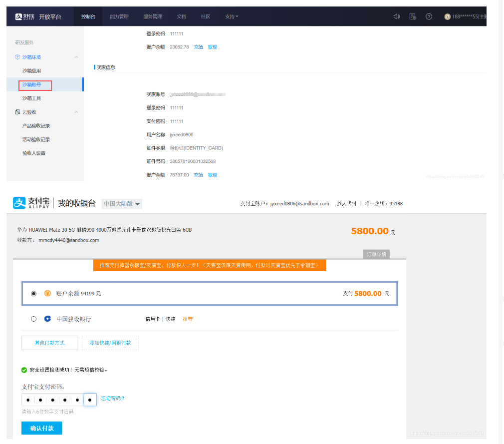504x444 pixels.
Task: Click the 找人代付 link
Action: [346, 203]
